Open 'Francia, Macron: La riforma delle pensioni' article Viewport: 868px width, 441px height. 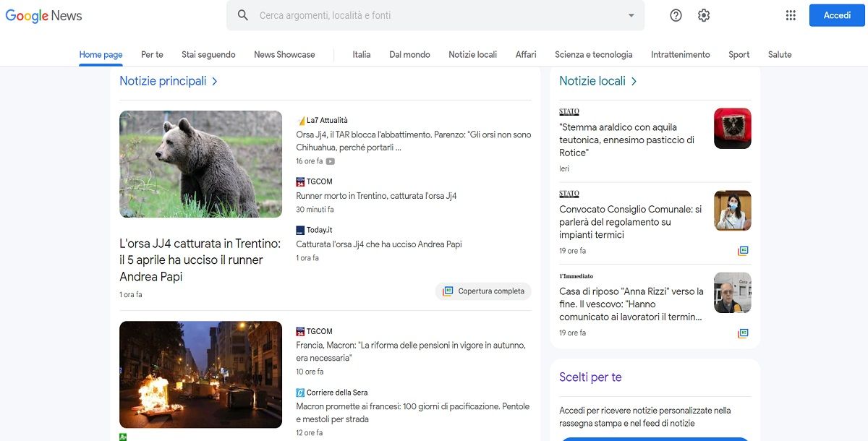[411, 351]
